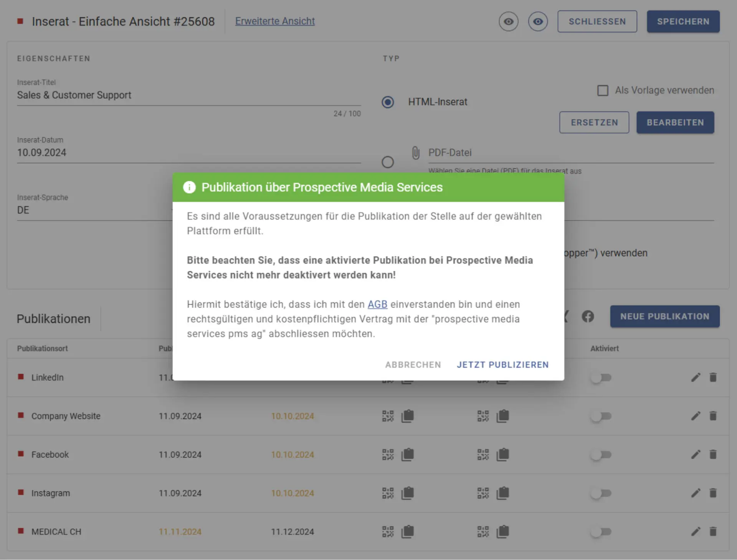Open the Erweiterte Ansicht link
Screen dimensions: 737x560
(275, 21)
